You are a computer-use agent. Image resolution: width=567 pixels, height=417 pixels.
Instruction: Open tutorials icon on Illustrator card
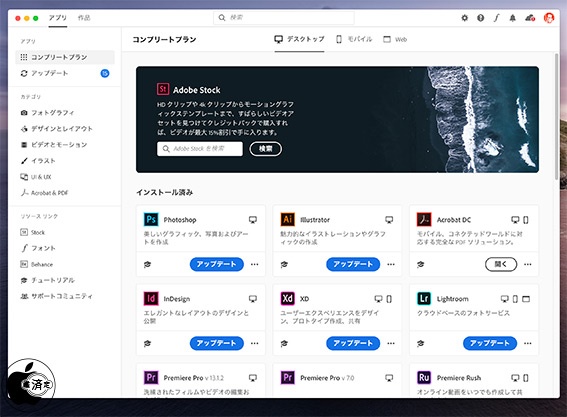[284, 264]
